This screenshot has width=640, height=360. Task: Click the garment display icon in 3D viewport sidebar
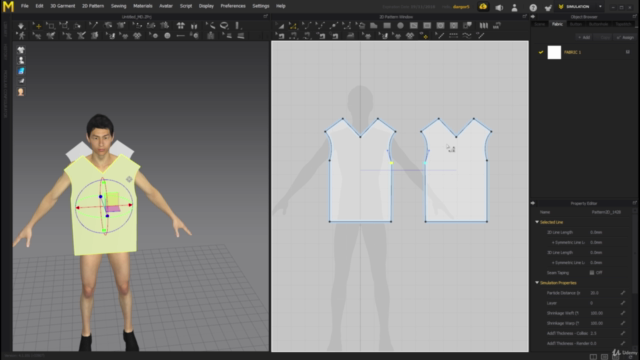coord(21,50)
